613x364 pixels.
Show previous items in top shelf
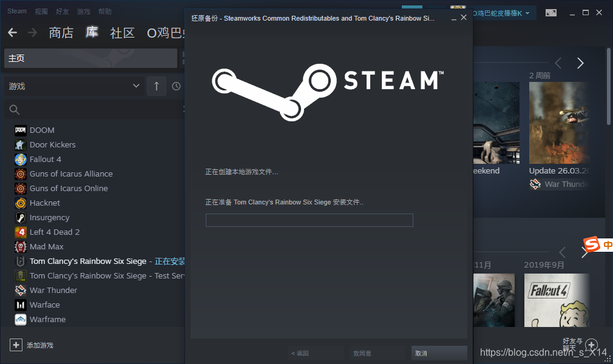point(558,63)
